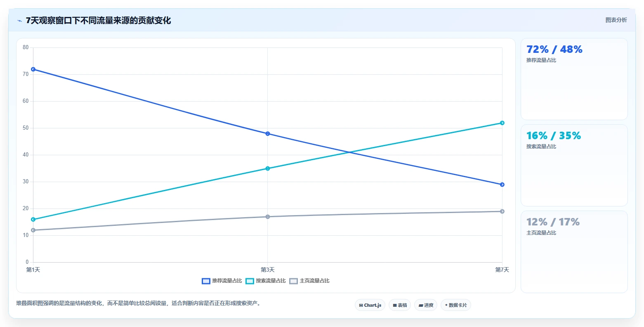Select the 表格 tag pill

click(400, 305)
